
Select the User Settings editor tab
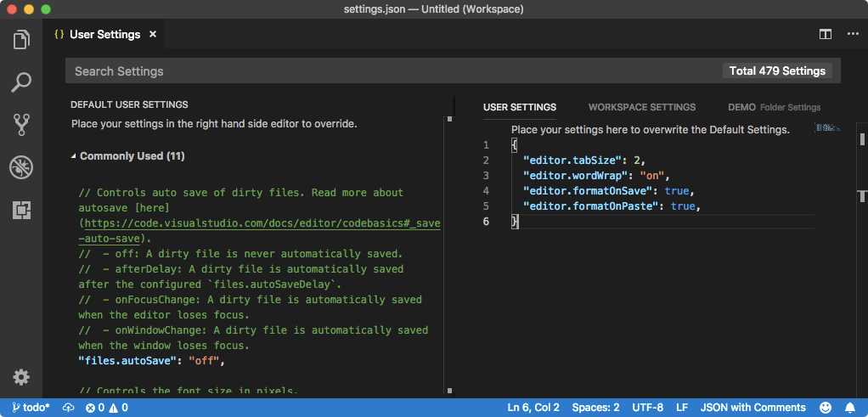pos(103,34)
